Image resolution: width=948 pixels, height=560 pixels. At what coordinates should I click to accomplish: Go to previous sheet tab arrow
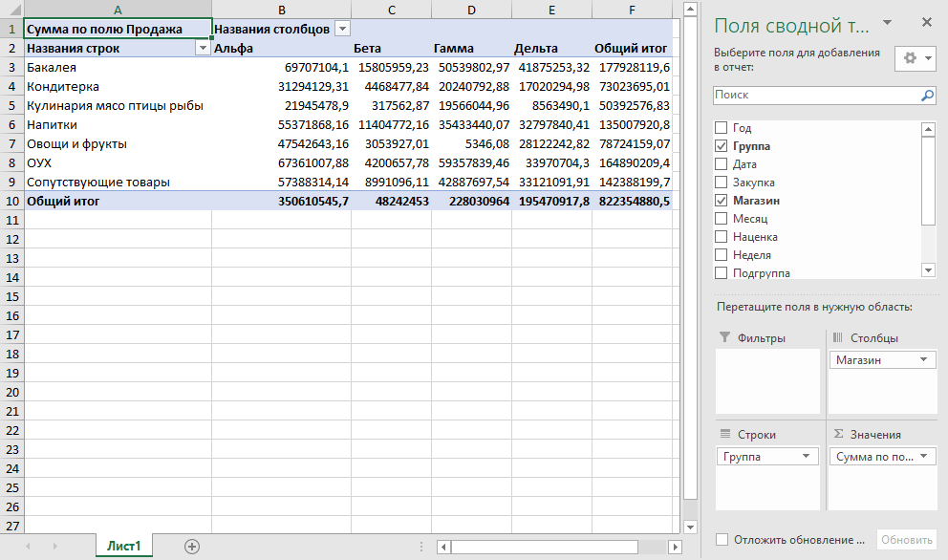pos(28,546)
